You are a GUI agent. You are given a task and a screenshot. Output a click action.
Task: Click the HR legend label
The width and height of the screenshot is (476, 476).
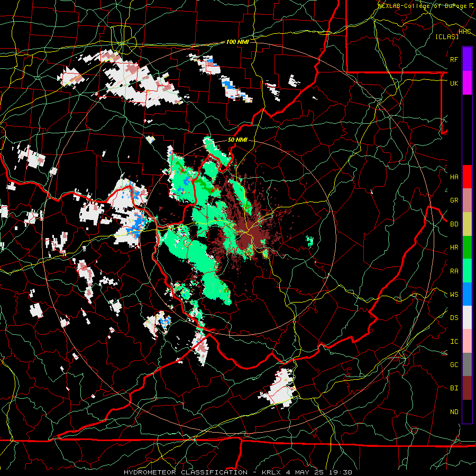coord(454,248)
